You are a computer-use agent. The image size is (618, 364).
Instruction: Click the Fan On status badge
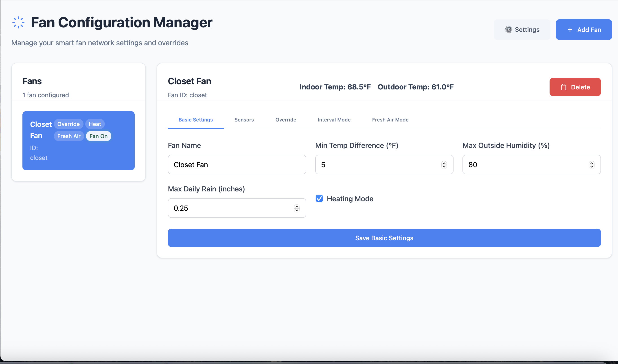pos(99,136)
